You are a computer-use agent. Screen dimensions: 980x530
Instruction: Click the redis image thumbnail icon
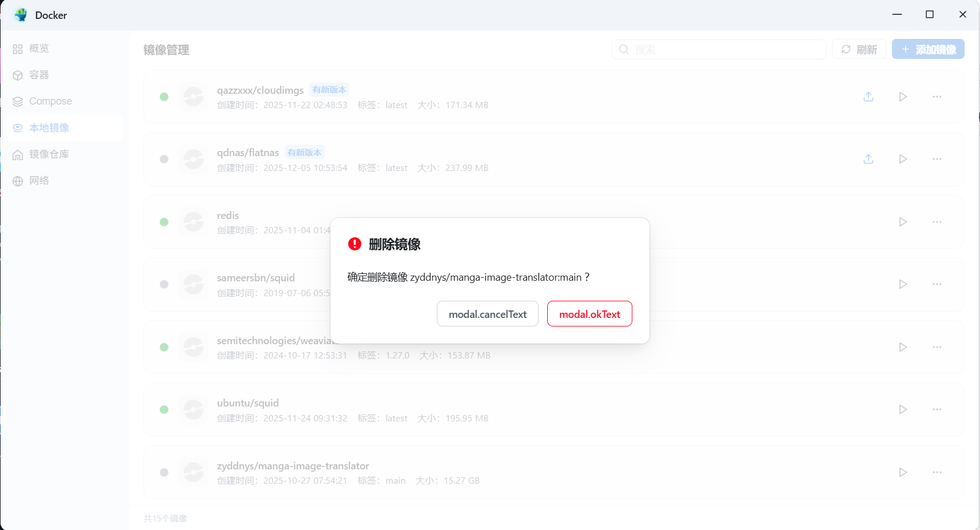[x=194, y=222]
